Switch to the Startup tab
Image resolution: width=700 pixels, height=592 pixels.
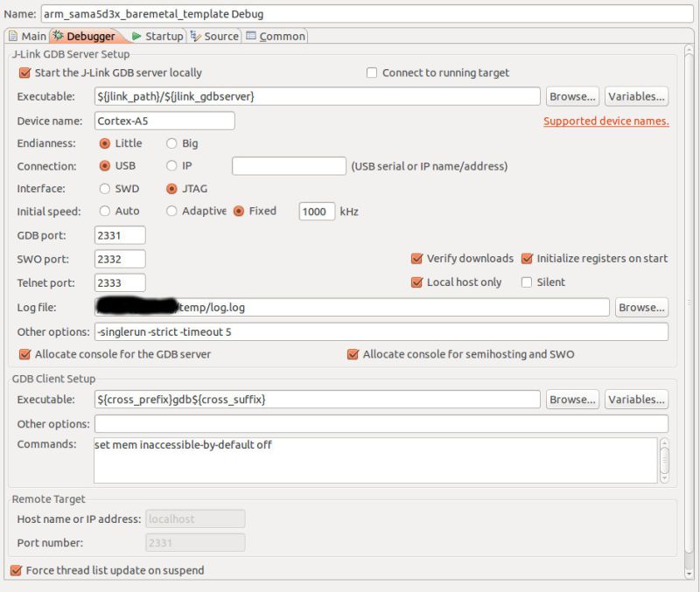pyautogui.click(x=157, y=36)
